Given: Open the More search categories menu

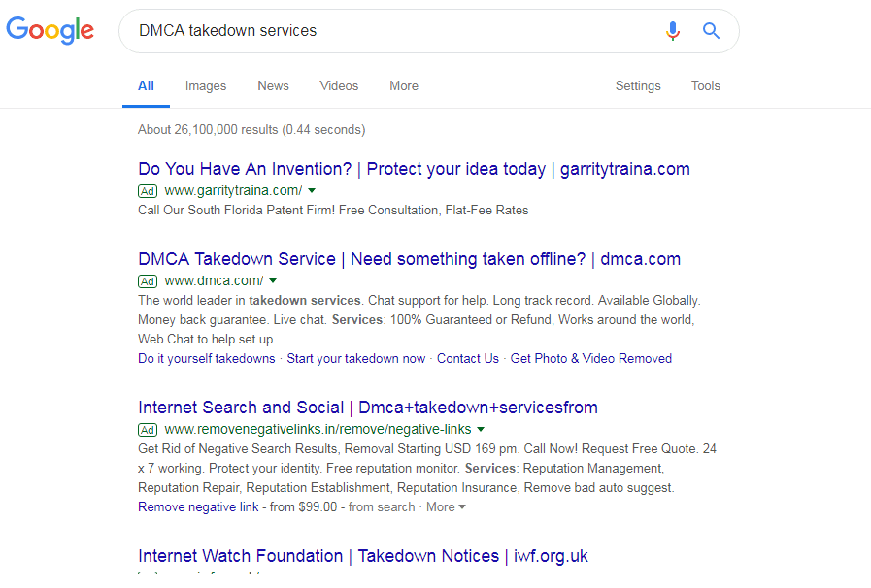Looking at the screenshot, I should coord(404,85).
